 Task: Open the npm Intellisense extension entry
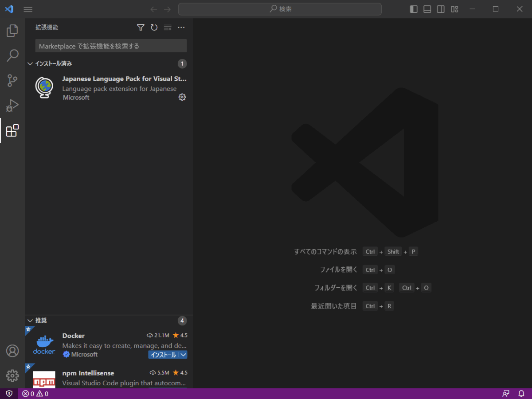[x=109, y=376]
